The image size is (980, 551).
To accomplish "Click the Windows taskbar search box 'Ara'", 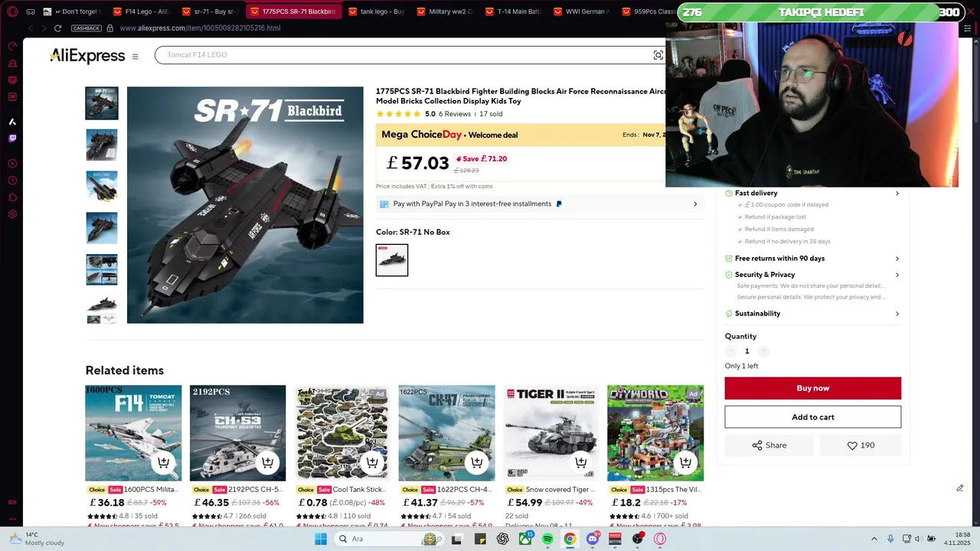I will pyautogui.click(x=389, y=540).
